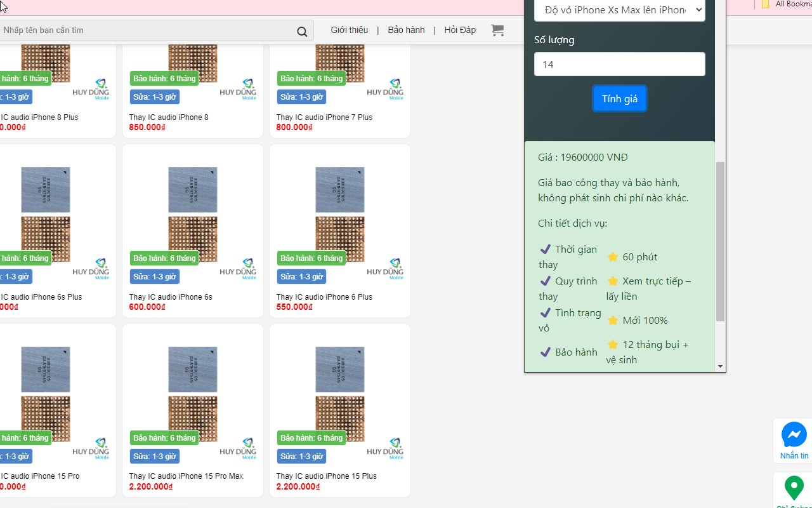
Task: Click Bảo hành 6 tháng badge on iPhone 6s card
Action: pos(164,258)
